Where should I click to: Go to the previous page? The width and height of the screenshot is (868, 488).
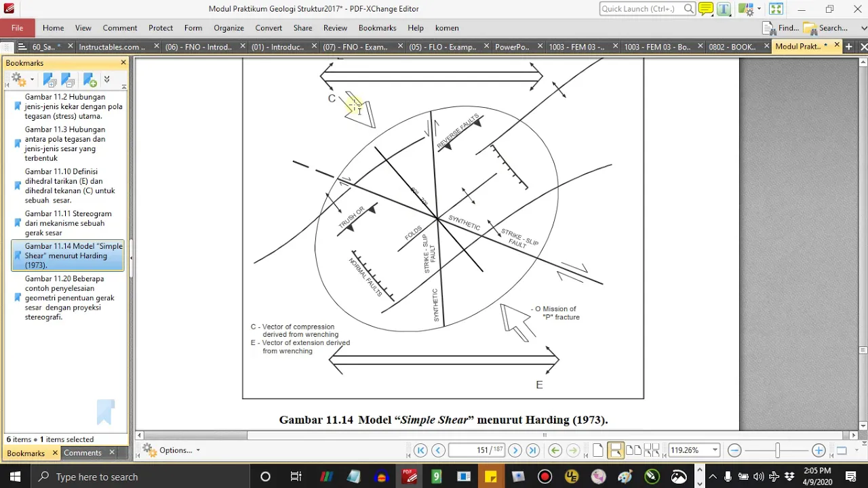[x=438, y=450]
